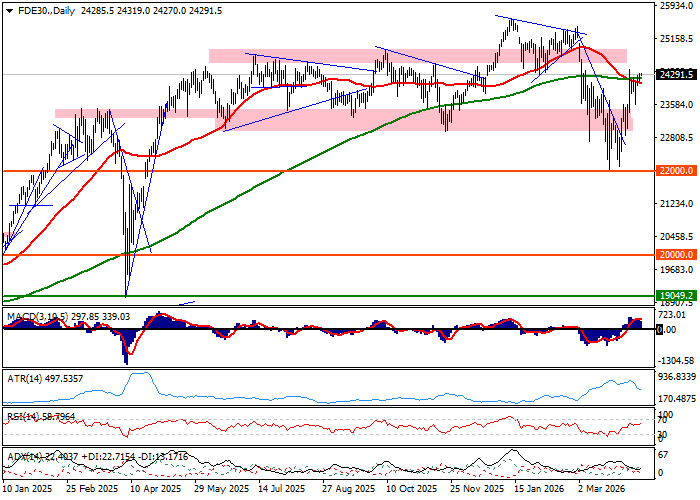This screenshot has height=500, width=700.
Task: Select the green 19049.2 price label
Action: [677, 296]
